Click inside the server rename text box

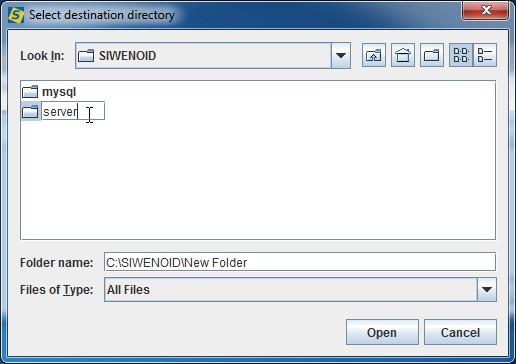pyautogui.click(x=73, y=111)
